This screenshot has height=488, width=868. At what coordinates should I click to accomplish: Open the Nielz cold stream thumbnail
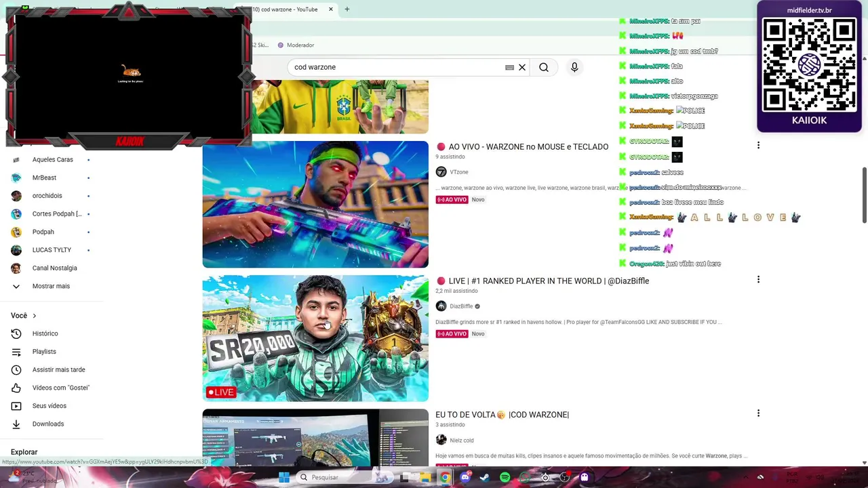click(315, 438)
